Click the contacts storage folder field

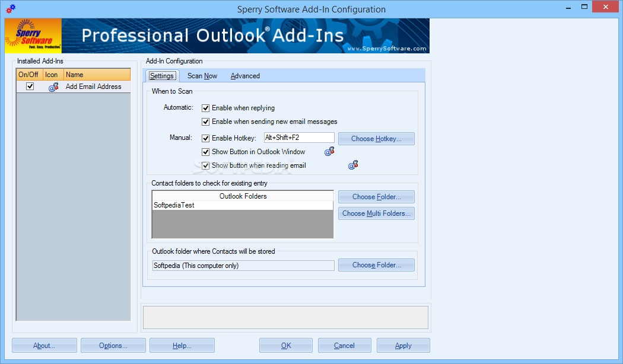click(x=243, y=266)
